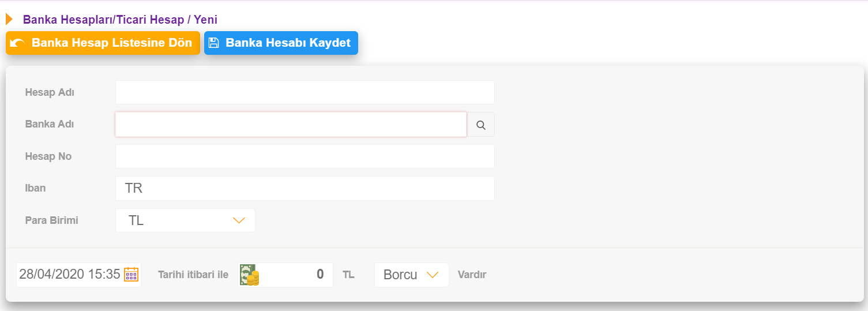Viewport: 868px width, 311px height.
Task: Click the Para Birimi label
Action: [x=52, y=220]
